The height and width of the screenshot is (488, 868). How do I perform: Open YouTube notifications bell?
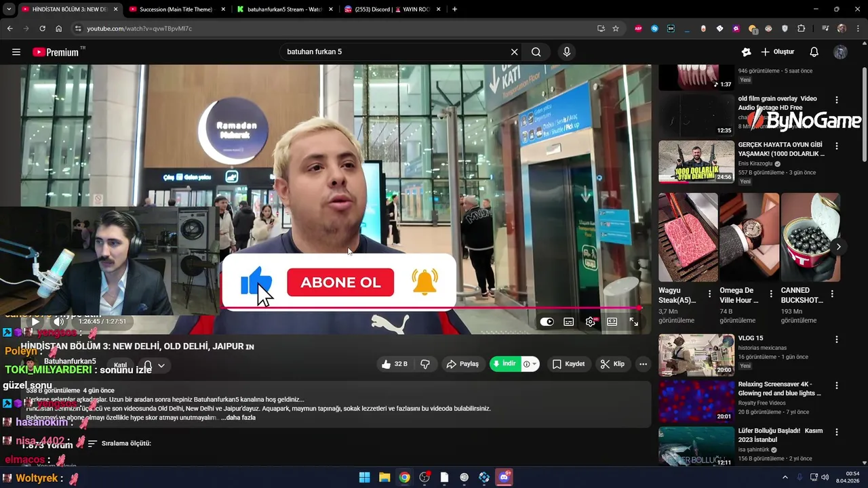pyautogui.click(x=814, y=52)
